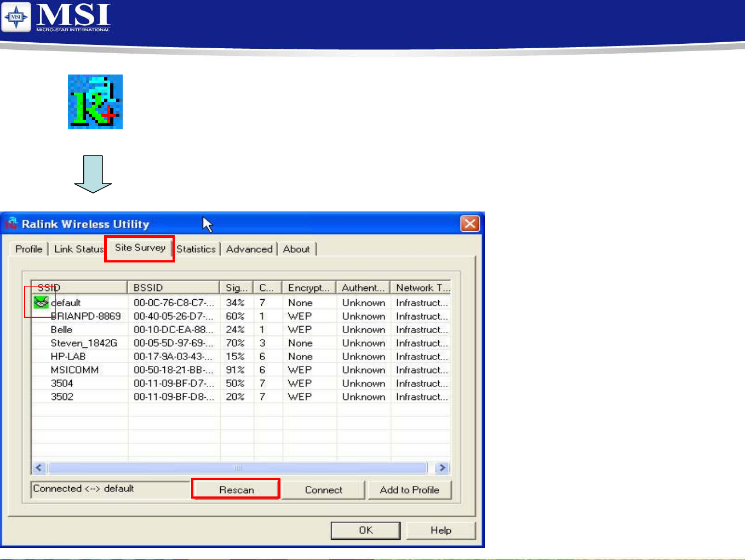Select the HP-LAB network
Viewport: 745px width, 560px height.
point(241,356)
